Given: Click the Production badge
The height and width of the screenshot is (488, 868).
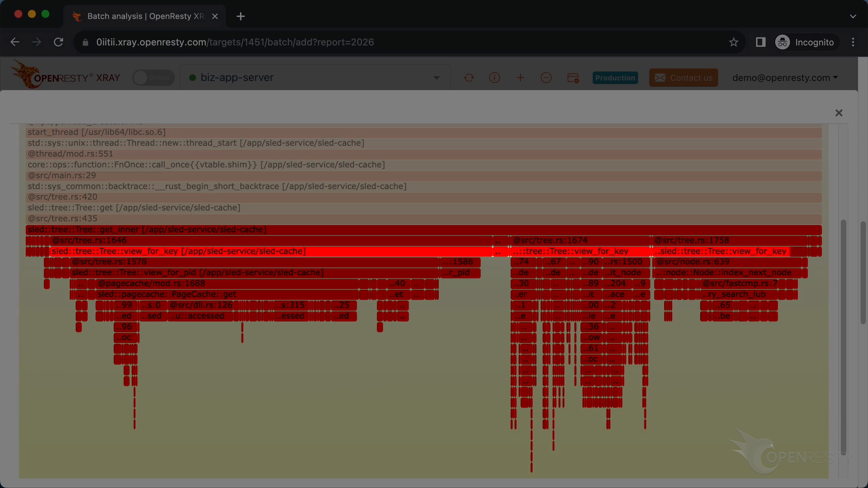Looking at the screenshot, I should click(615, 78).
